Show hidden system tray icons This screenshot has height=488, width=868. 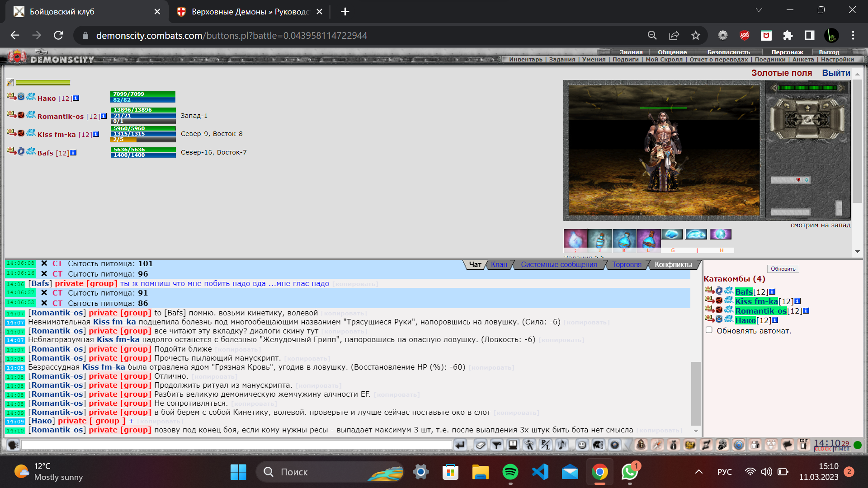pyautogui.click(x=698, y=472)
